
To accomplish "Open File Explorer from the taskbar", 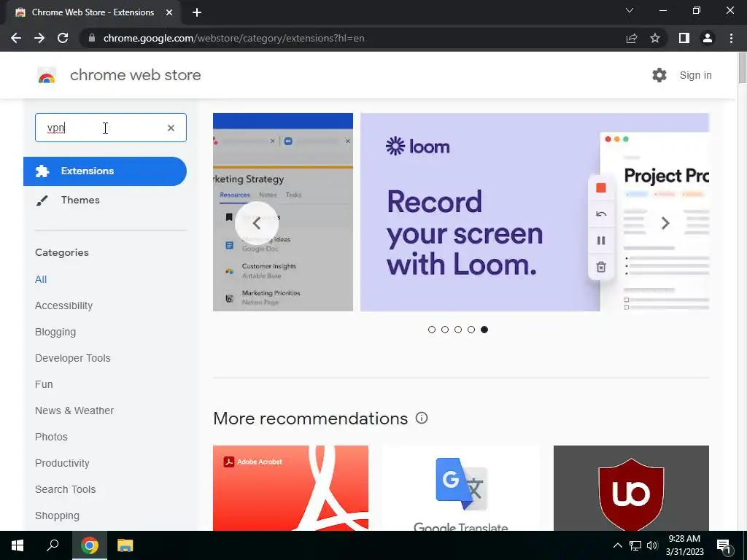I will [x=125, y=545].
